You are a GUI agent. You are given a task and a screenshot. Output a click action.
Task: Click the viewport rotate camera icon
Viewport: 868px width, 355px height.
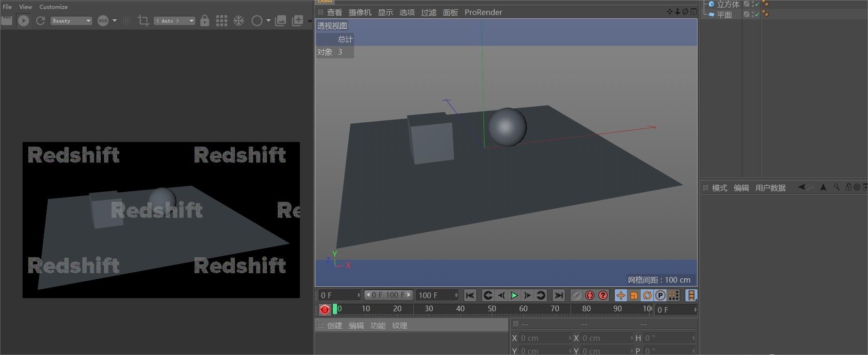point(685,12)
